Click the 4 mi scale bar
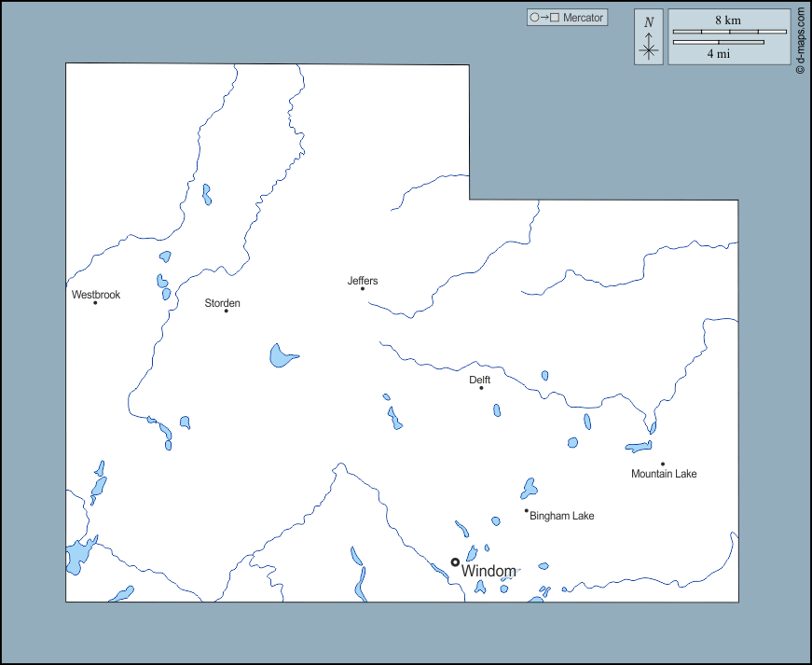Viewport: 812px width, 665px height. [718, 42]
